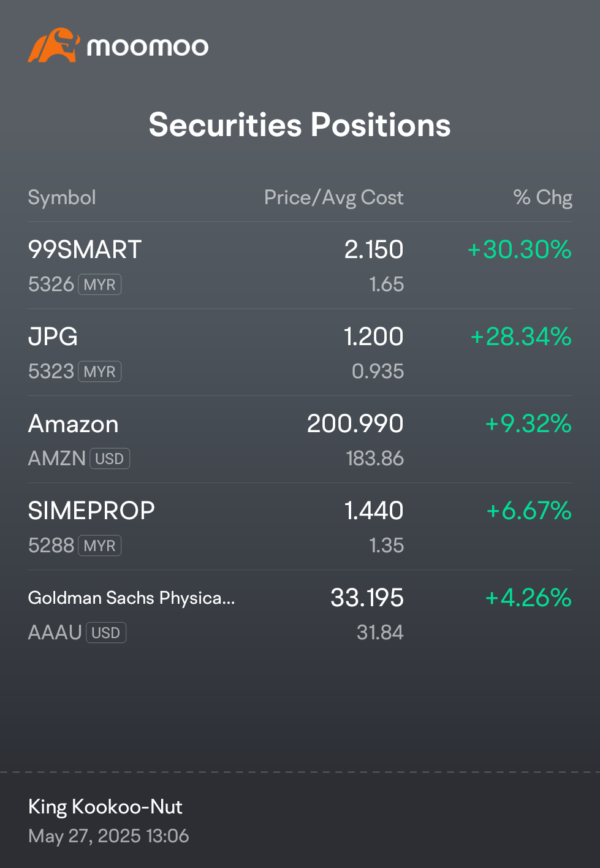Expand truncated Goldman Sachs Physica... name
Screen dimensions: 600x868
[x=131, y=598]
